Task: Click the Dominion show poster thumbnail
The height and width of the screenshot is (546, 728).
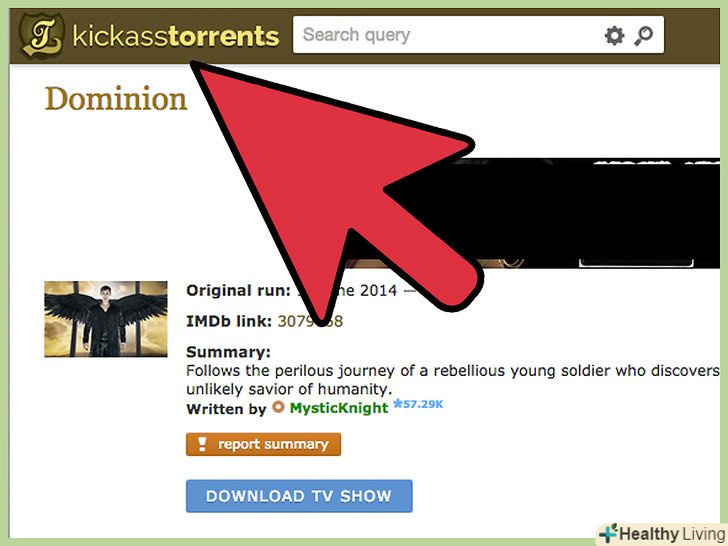Action: click(106, 319)
